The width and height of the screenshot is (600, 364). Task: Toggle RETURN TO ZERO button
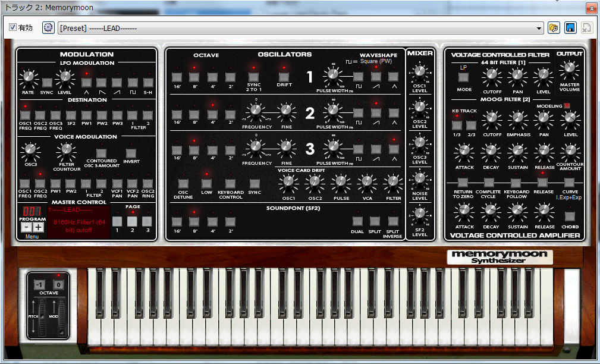pyautogui.click(x=463, y=183)
